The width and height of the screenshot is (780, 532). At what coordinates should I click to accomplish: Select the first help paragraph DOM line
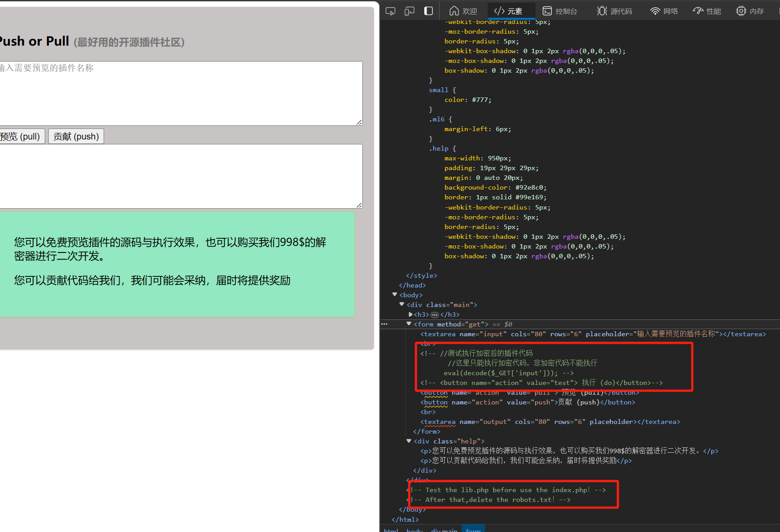(569, 451)
